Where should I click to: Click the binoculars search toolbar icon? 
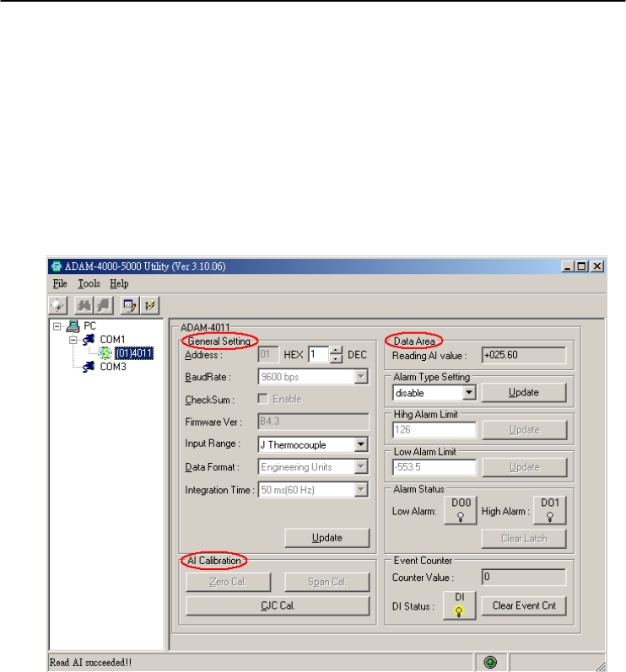(84, 305)
